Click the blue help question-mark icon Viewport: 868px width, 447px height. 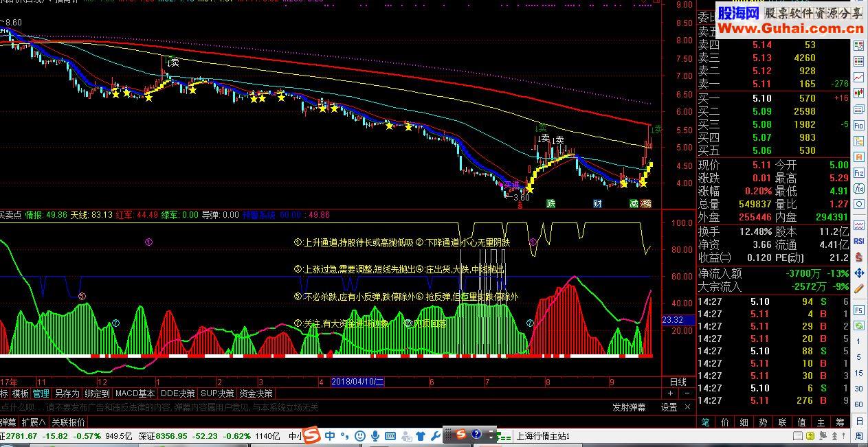tap(476, 435)
